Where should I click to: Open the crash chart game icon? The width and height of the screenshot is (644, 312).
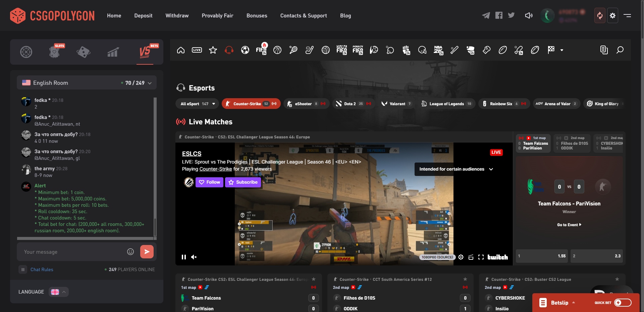[x=113, y=52]
